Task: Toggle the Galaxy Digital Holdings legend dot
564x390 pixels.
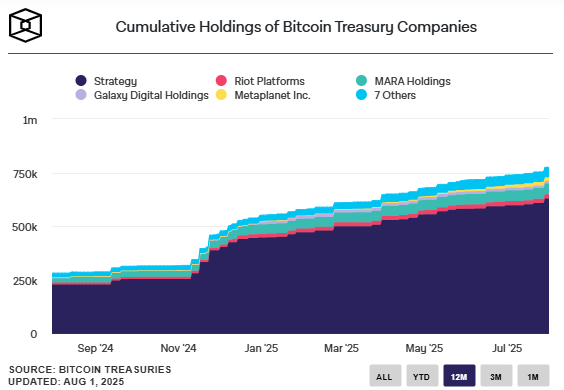Action: pos(81,95)
